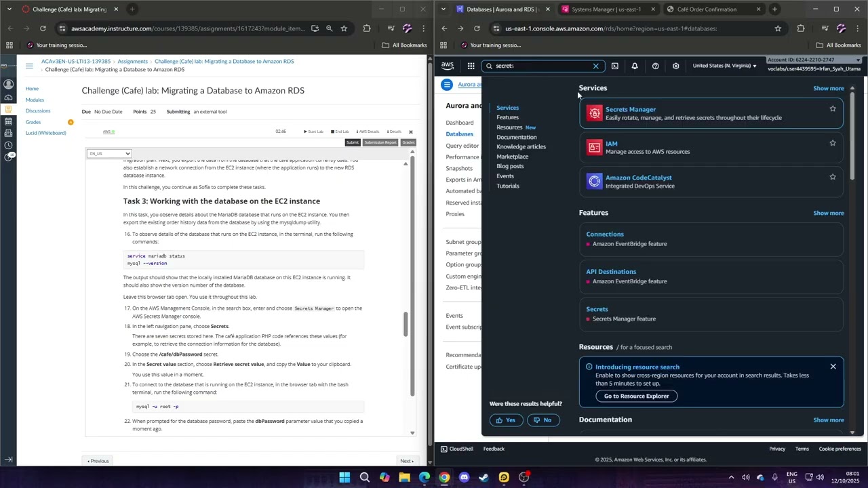Filter search results by Knowledge articles
Viewport: 868px width, 488px height.
[521, 146]
